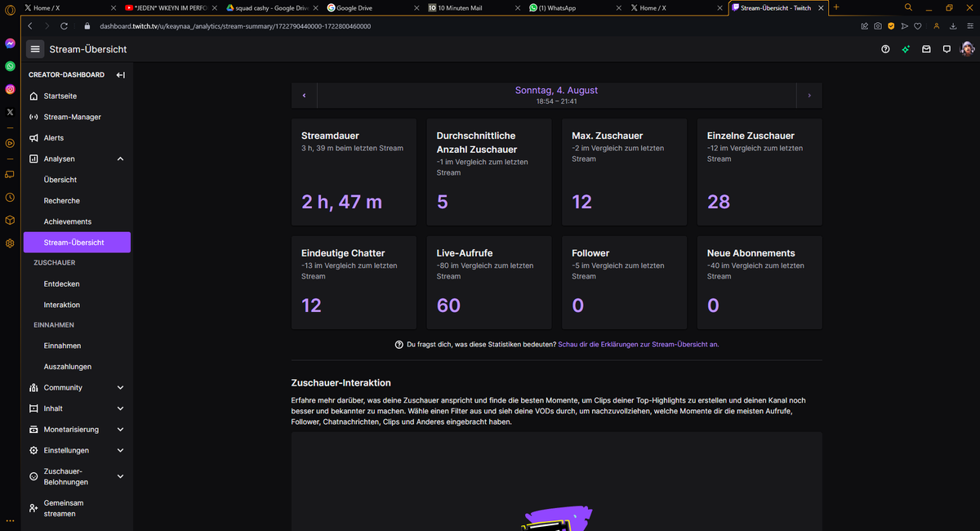Open the Twitch inbox mail icon
Image resolution: width=980 pixels, height=531 pixels.
point(926,49)
